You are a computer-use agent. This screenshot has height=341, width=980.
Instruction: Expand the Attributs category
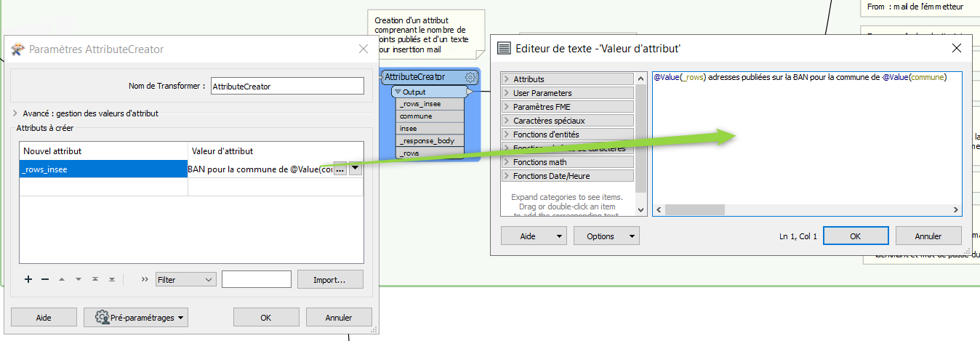pyautogui.click(x=506, y=79)
